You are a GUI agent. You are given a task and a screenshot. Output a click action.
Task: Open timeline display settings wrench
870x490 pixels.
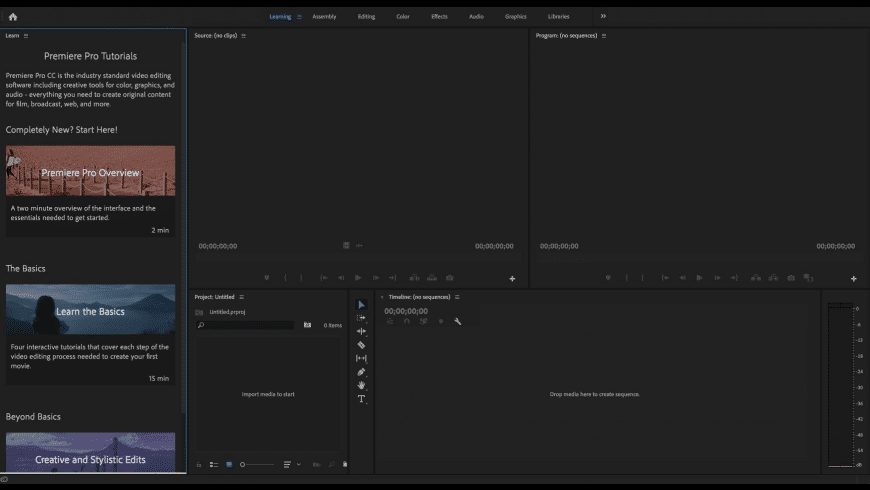458,321
